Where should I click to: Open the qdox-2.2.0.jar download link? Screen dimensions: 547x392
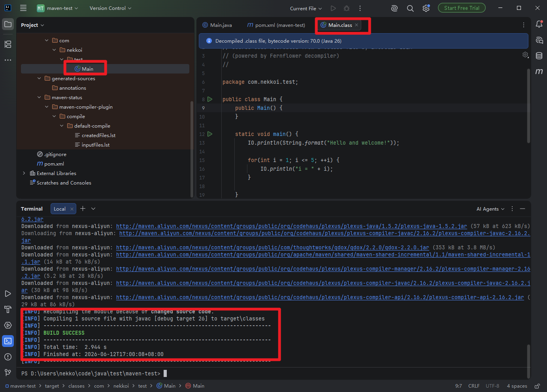(272, 247)
